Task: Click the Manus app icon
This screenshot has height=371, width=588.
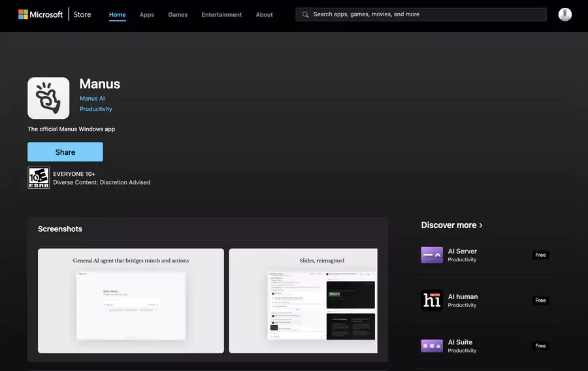Action: coord(48,98)
